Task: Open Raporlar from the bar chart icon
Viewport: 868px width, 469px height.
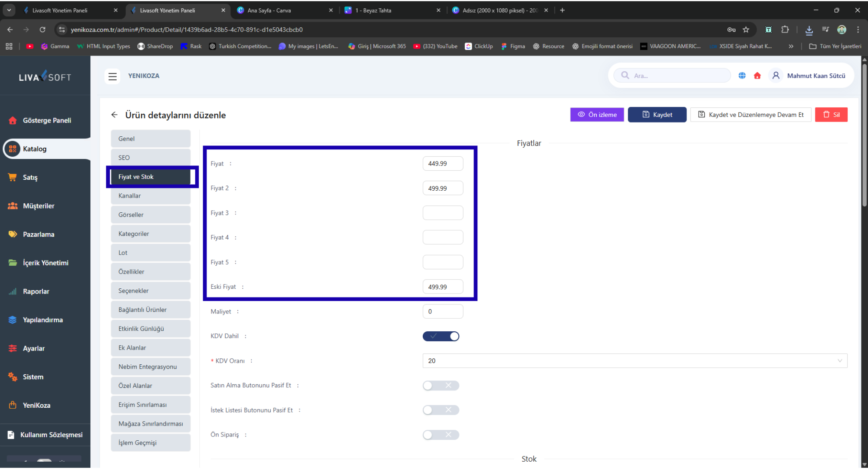Action: (x=13, y=291)
